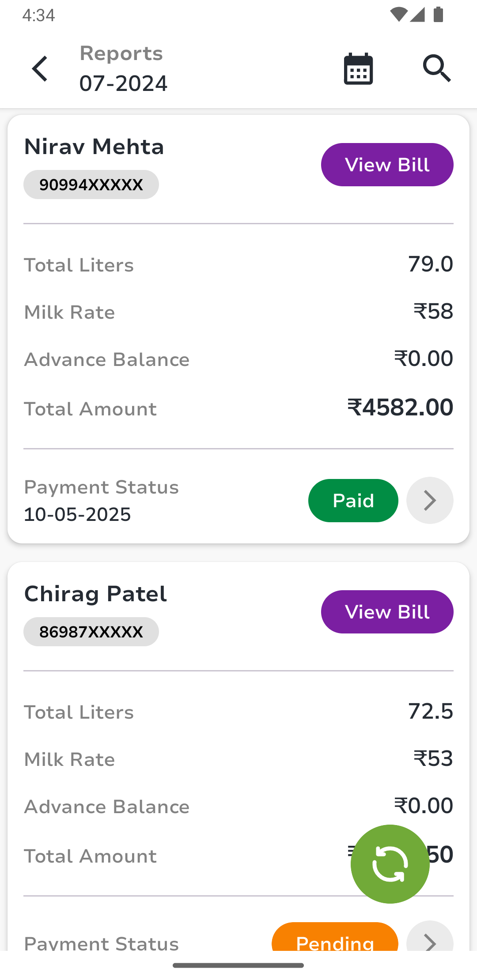
Task: Tap the status bar battery icon
Action: (439, 15)
